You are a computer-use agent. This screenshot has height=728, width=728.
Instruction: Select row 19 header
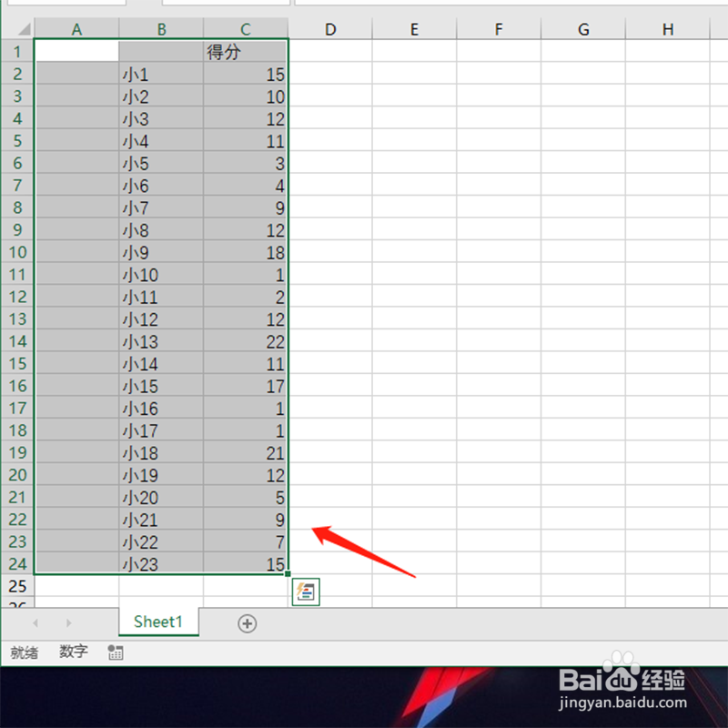click(x=17, y=452)
